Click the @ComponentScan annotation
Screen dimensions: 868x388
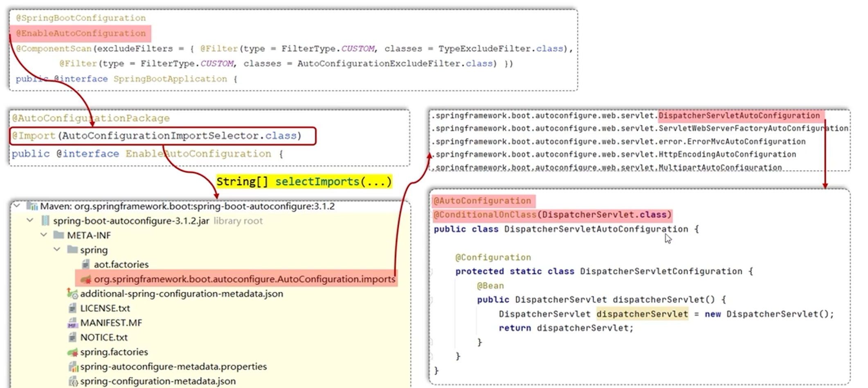tap(54, 49)
